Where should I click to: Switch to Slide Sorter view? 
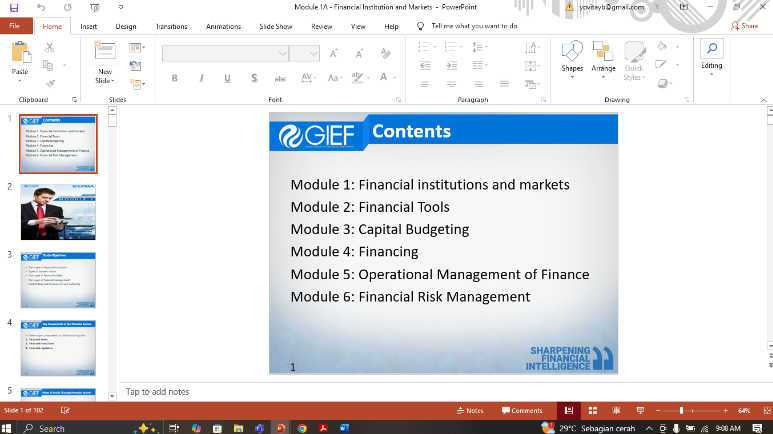click(591, 410)
